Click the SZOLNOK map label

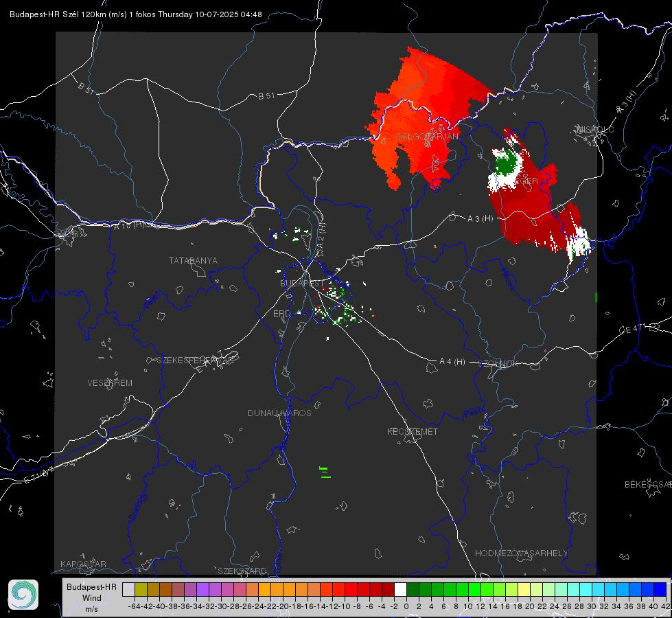point(500,364)
